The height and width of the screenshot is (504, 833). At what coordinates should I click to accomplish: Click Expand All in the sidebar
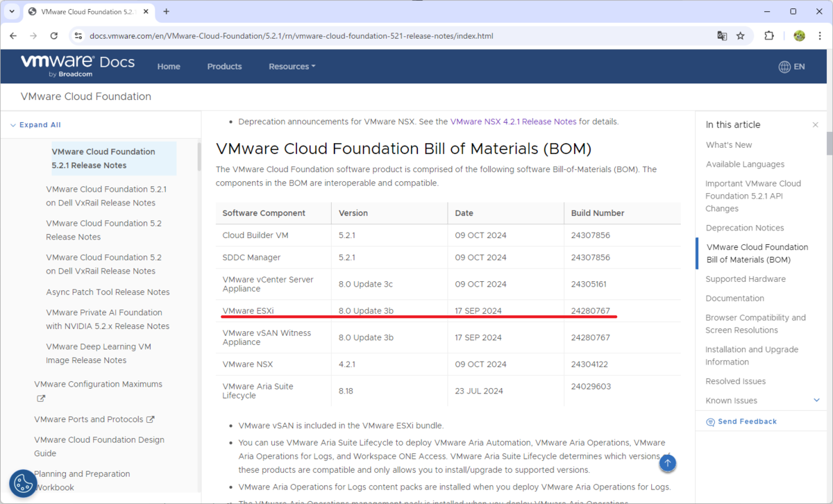(x=35, y=125)
